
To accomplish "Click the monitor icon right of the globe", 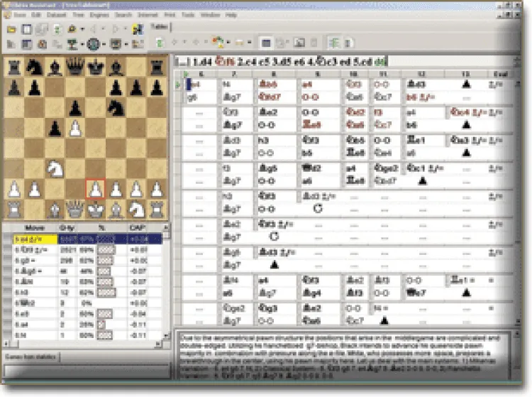I will [116, 44].
